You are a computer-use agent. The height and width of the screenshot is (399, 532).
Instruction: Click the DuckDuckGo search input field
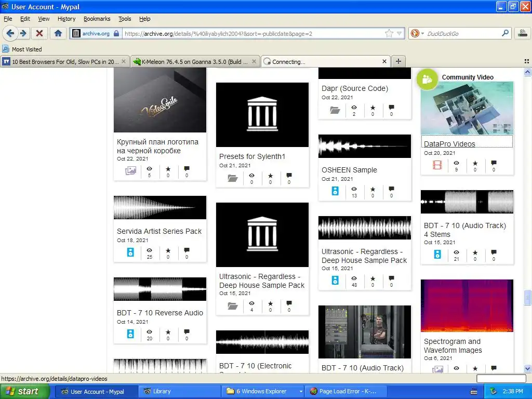(463, 34)
